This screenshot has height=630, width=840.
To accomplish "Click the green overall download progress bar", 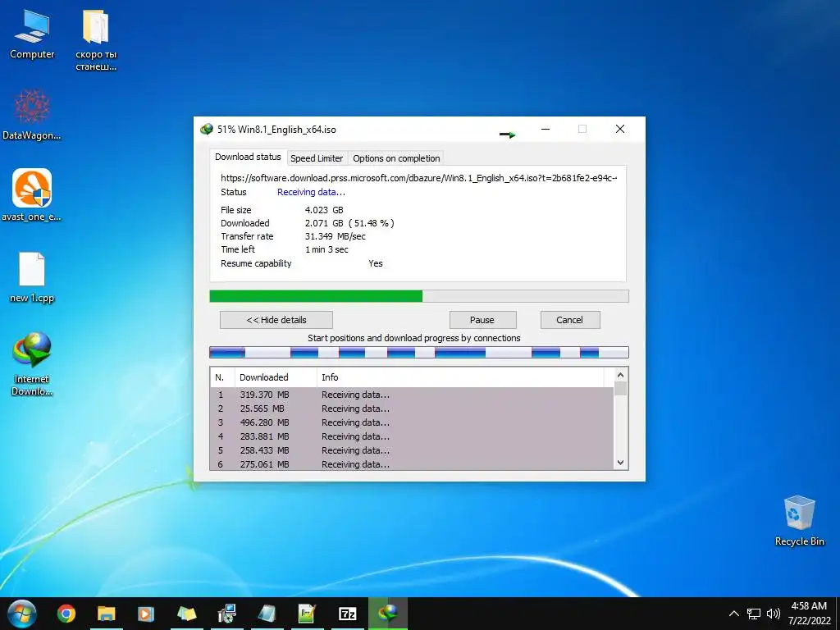I will coord(419,296).
